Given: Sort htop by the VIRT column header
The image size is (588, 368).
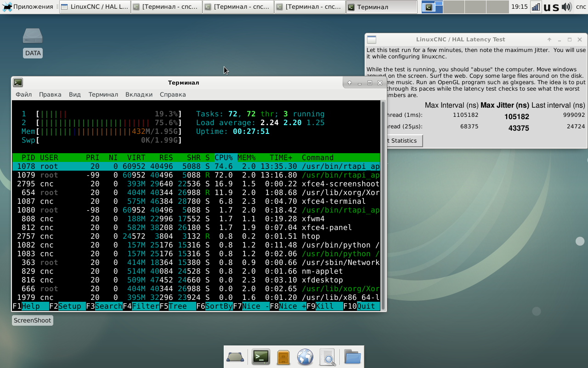Looking at the screenshot, I should 136,157.
